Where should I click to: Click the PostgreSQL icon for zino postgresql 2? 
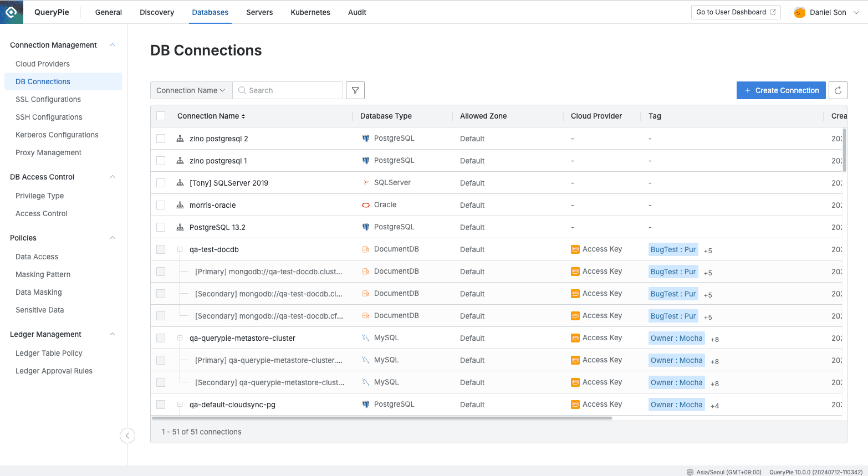pos(366,138)
